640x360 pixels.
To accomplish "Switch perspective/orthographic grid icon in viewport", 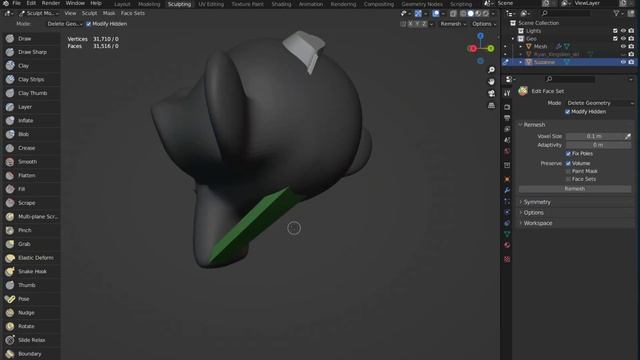I will coord(491,105).
